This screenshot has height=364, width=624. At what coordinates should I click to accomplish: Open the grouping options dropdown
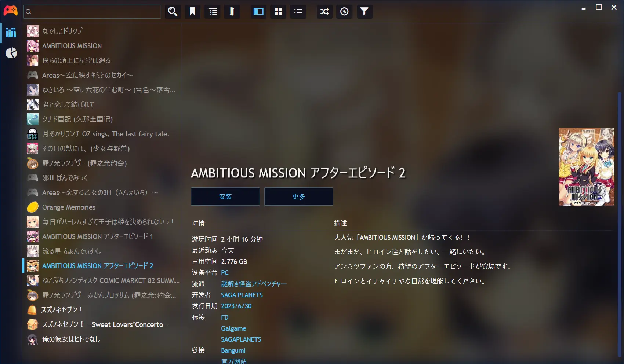212,12
